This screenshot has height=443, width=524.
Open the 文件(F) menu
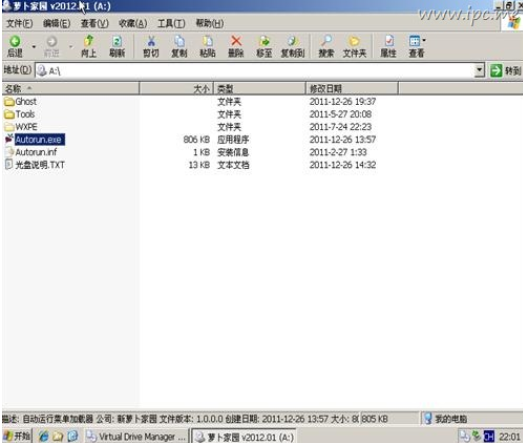[20, 23]
